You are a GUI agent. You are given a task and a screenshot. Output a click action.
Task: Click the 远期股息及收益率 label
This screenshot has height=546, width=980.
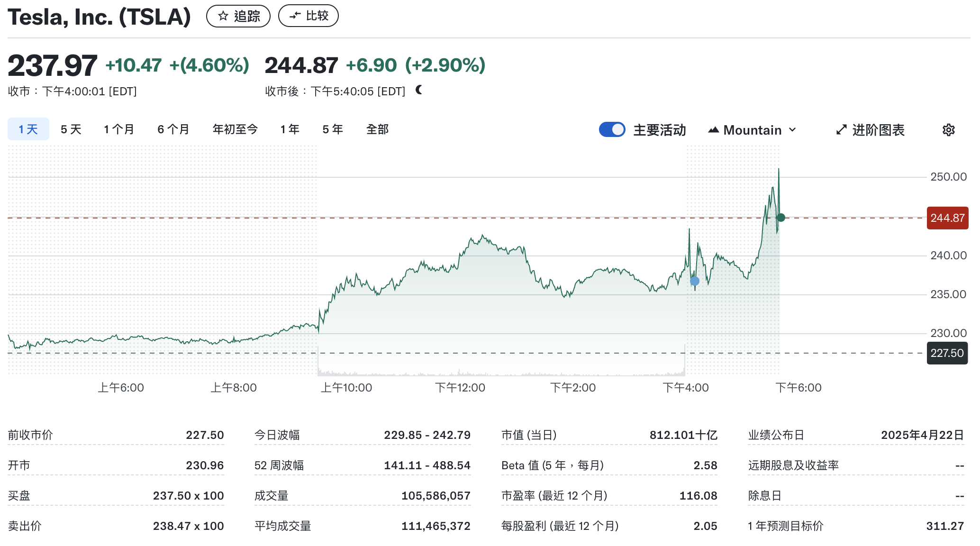click(x=794, y=465)
